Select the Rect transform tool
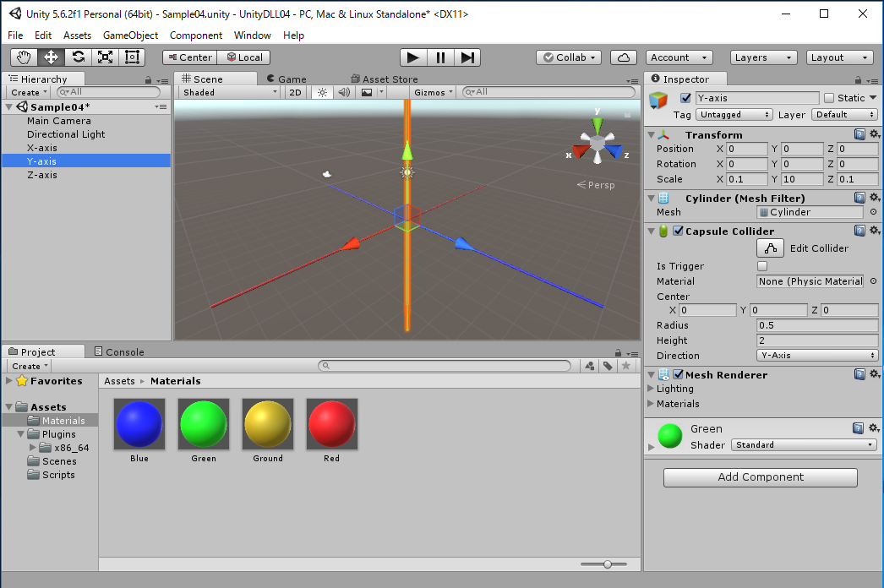Image resolution: width=884 pixels, height=588 pixels. tap(132, 57)
